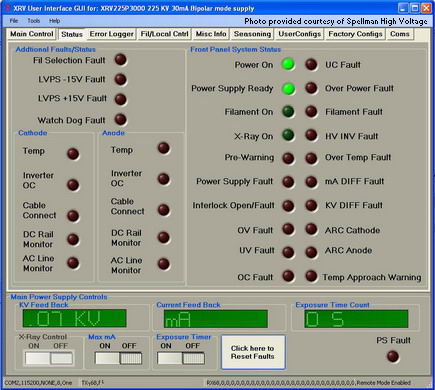The height and width of the screenshot is (390, 435).
Task: Open the File menu
Action: 14,21
